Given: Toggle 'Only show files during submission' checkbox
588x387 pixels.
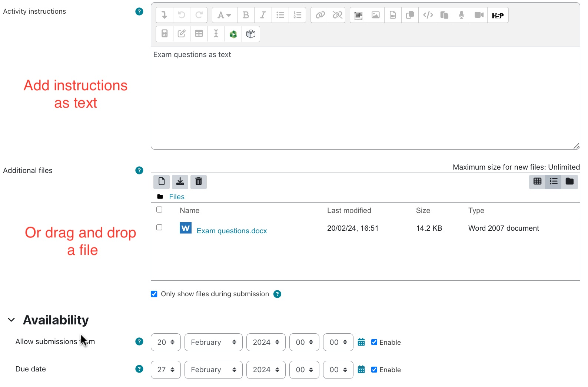Looking at the screenshot, I should 154,294.
